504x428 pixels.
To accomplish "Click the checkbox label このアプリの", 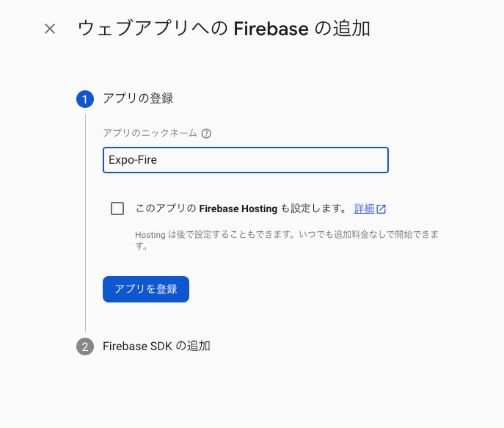I will pos(166,208).
